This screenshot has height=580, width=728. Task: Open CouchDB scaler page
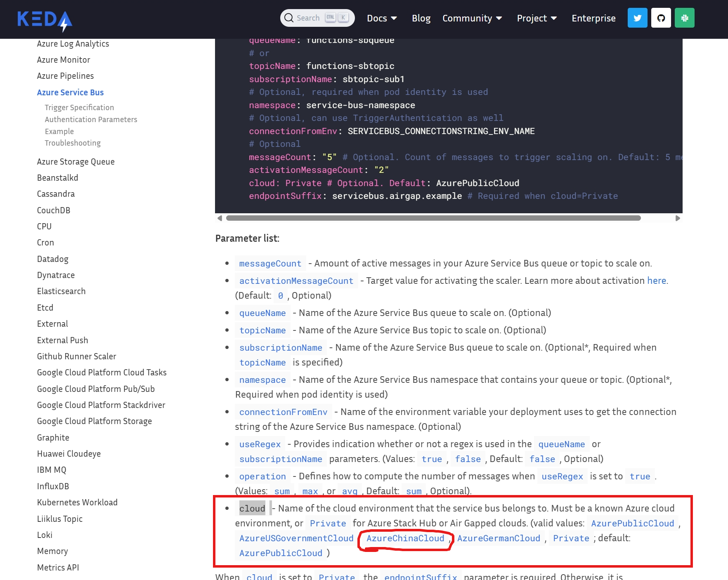coord(54,210)
